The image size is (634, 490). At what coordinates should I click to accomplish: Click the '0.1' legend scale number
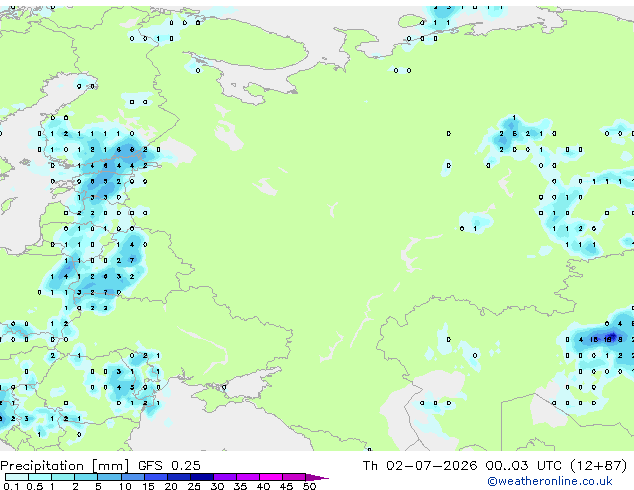click(11, 486)
